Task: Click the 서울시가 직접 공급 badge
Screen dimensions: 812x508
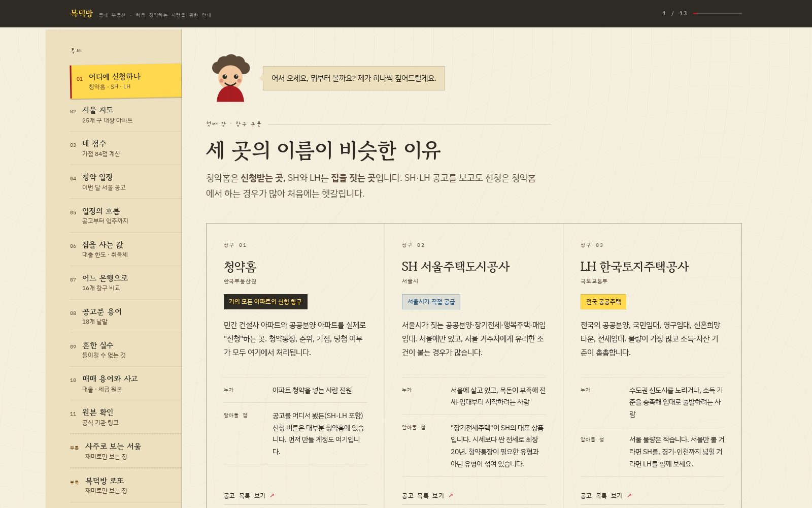Action: [431, 302]
